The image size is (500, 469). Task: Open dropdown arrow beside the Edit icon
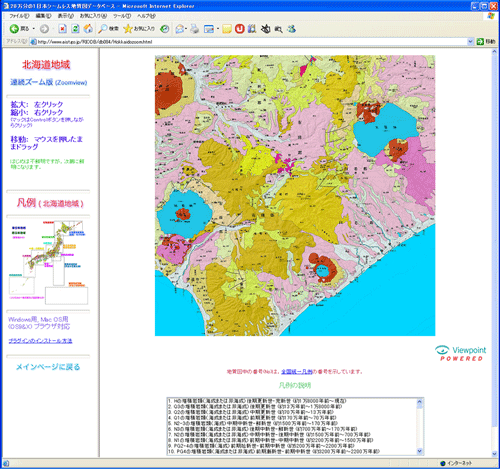click(x=218, y=29)
